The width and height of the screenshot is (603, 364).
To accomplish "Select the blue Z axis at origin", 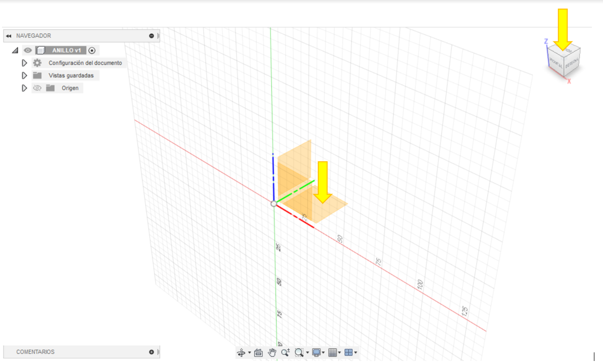I will [273, 177].
